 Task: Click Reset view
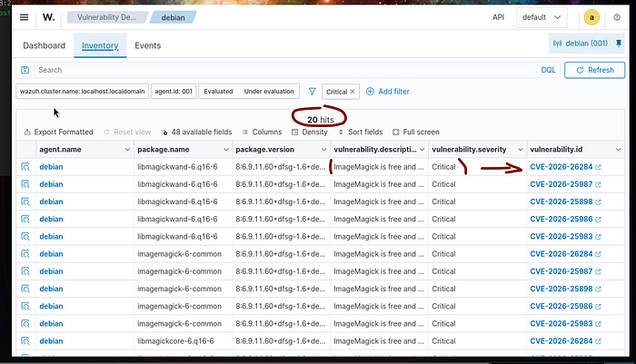(127, 133)
